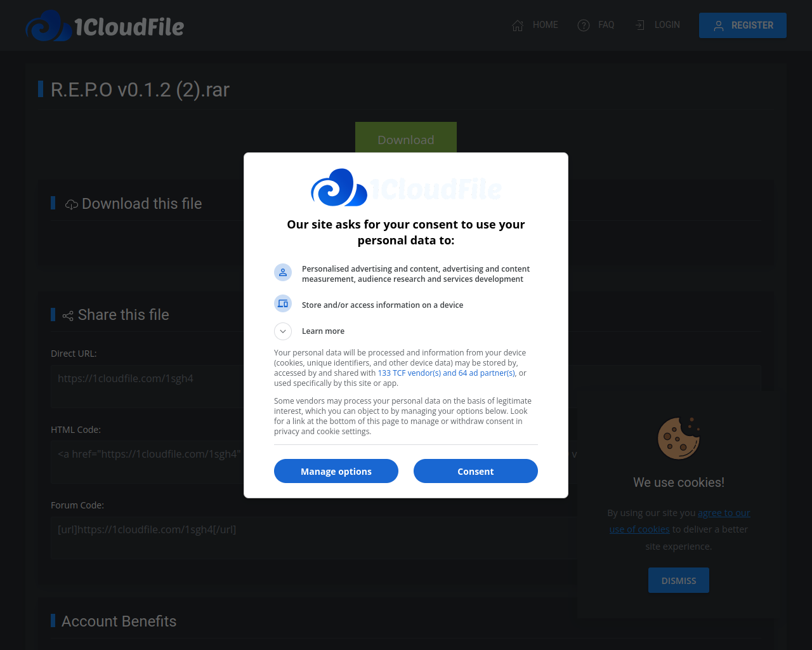Click the We use cookies! heading

point(679,482)
